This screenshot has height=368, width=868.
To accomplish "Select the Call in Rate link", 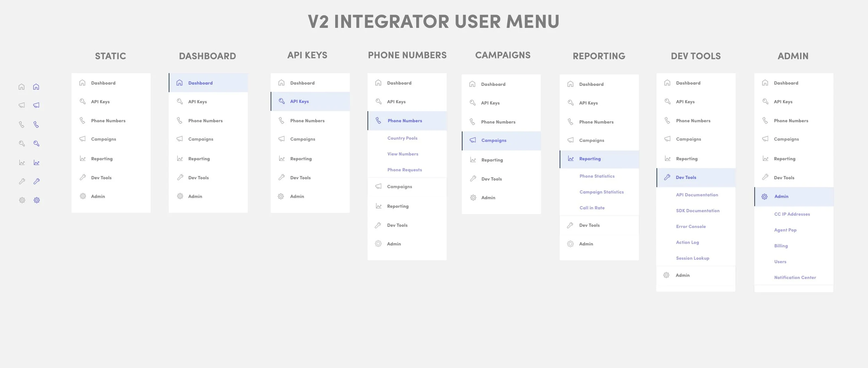I will (592, 208).
